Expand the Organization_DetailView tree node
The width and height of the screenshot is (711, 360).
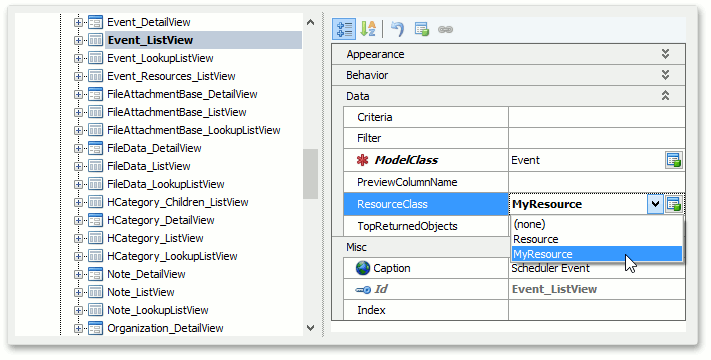tap(78, 328)
